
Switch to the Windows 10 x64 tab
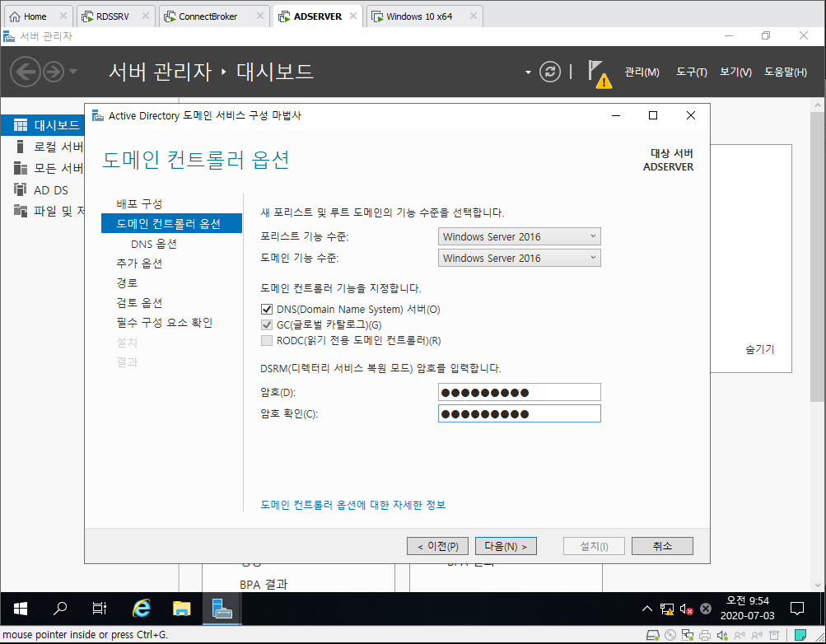point(419,16)
